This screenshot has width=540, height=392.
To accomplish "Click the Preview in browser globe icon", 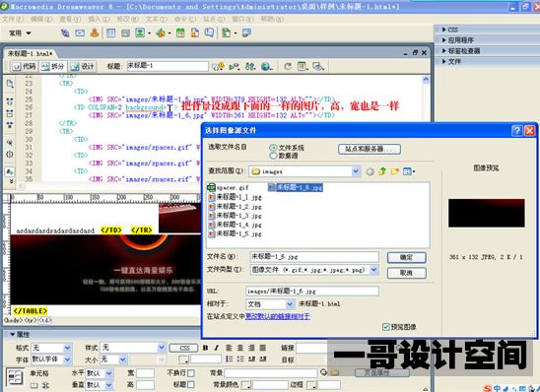I will (x=267, y=66).
